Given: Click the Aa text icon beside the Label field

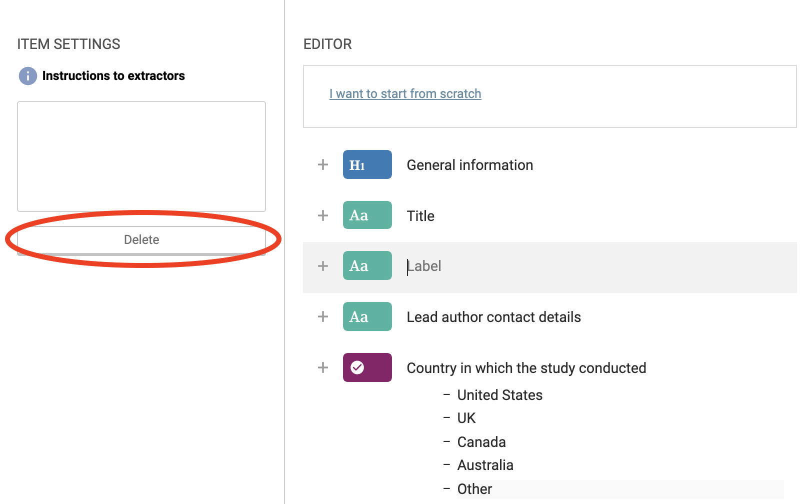Looking at the screenshot, I should pos(367,265).
